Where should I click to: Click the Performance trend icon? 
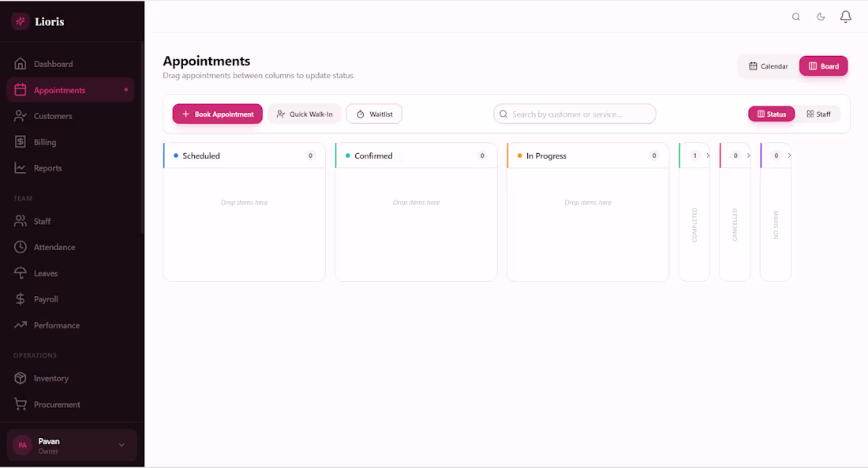click(21, 325)
